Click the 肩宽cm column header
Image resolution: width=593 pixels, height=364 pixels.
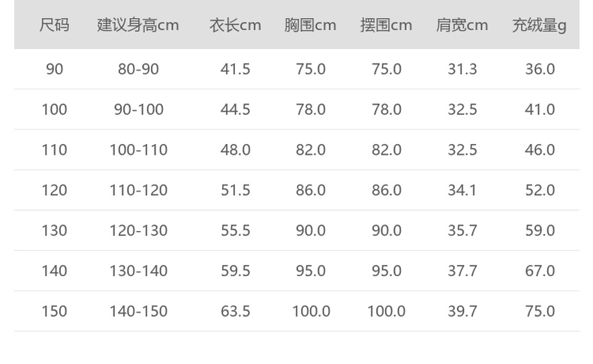tap(462, 26)
